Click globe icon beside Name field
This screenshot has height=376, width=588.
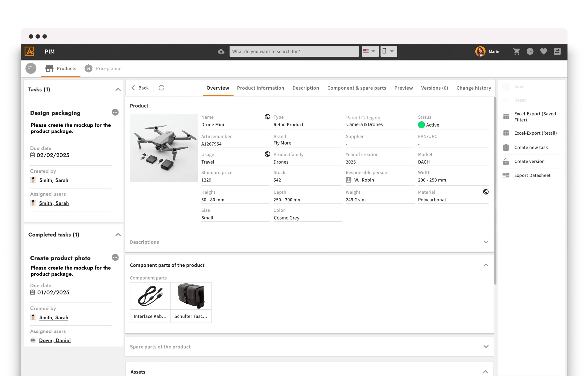[267, 117]
